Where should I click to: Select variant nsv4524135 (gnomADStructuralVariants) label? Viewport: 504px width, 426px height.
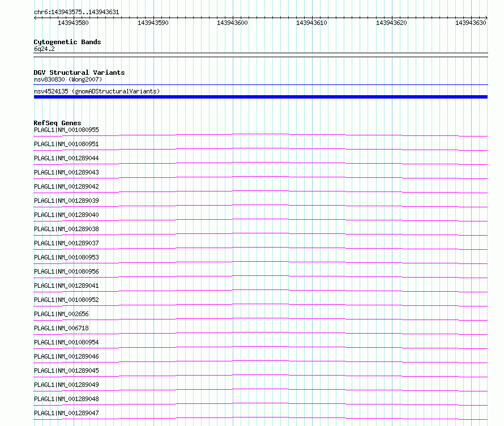[97, 91]
